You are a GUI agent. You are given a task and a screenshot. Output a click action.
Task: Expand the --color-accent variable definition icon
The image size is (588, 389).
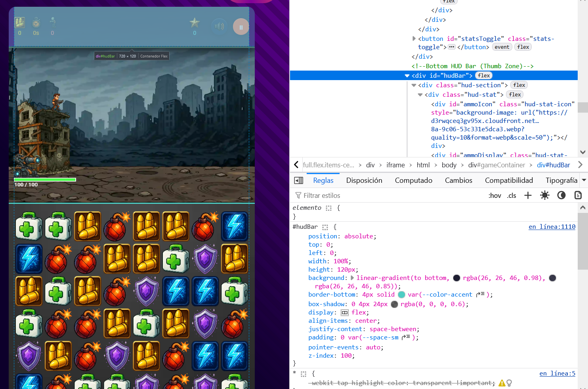tap(480, 295)
